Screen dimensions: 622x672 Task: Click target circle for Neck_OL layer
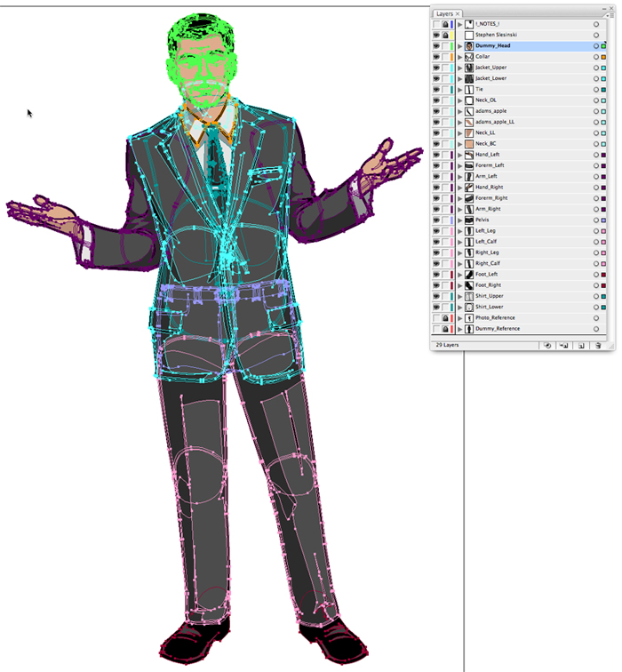[596, 100]
